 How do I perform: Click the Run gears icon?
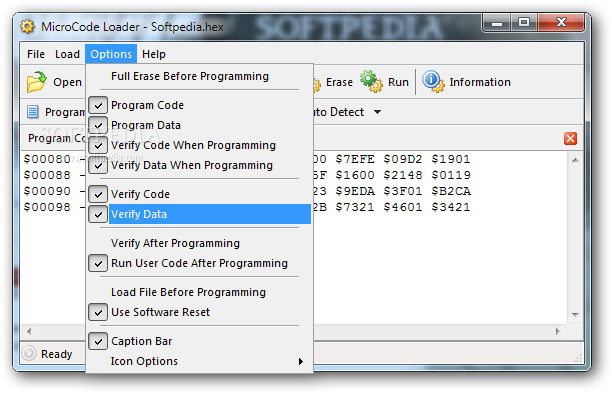pos(371,82)
